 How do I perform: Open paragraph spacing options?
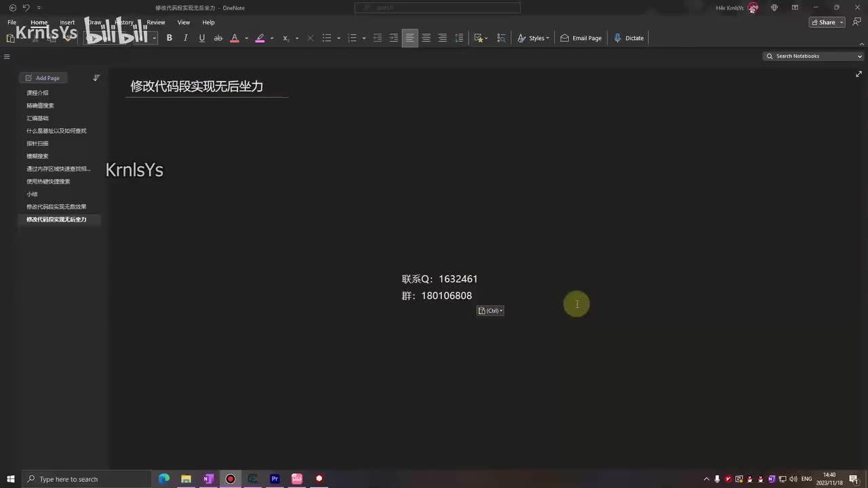coord(459,38)
